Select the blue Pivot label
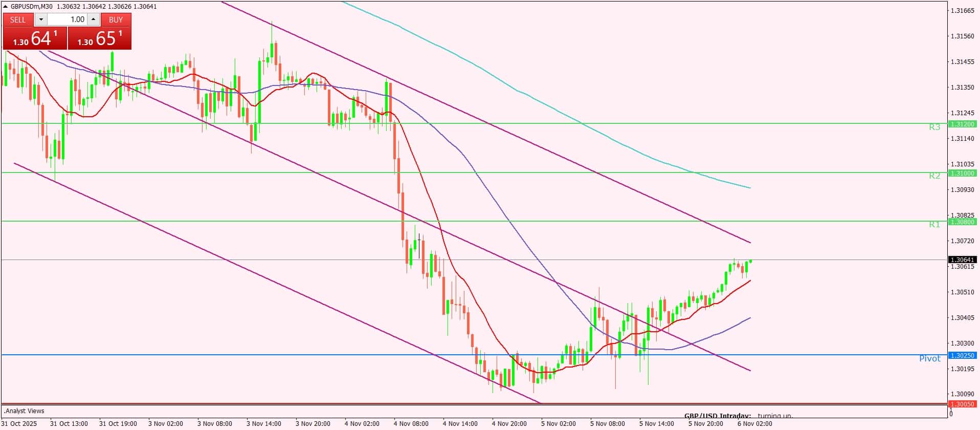The image size is (980, 430). pos(929,358)
